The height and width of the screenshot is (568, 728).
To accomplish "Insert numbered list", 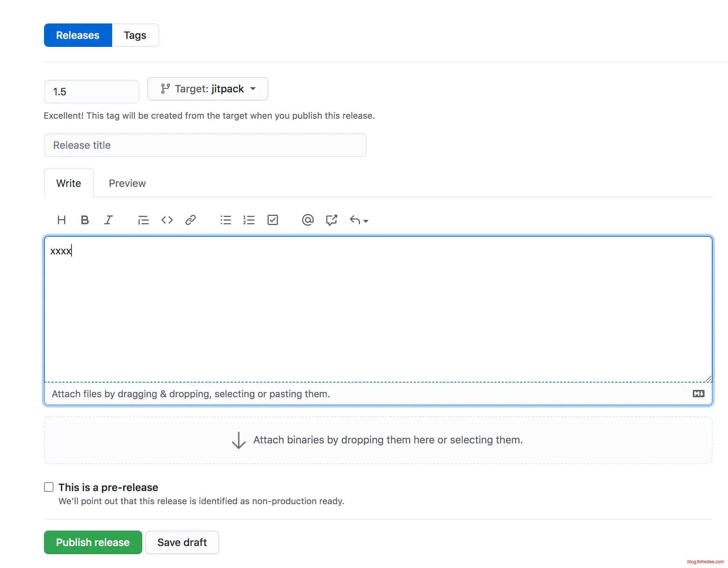I will tap(249, 220).
